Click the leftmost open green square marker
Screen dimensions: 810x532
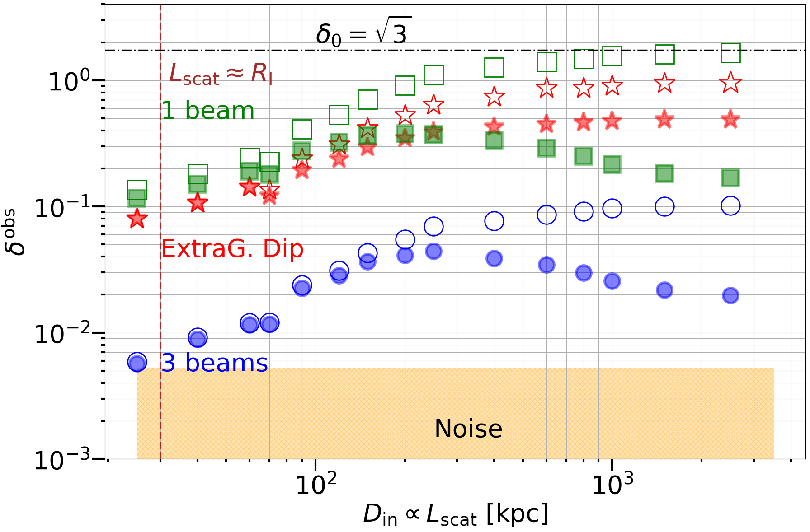click(x=137, y=190)
